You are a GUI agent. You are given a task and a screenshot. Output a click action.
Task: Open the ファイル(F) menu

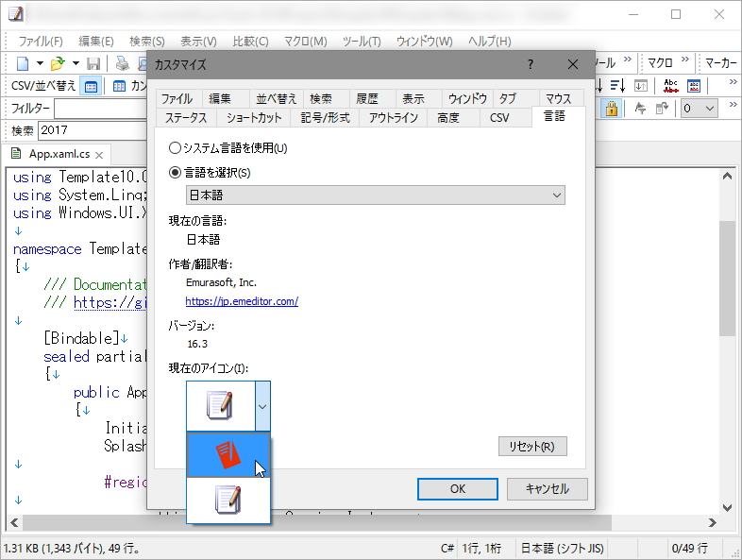point(41,42)
